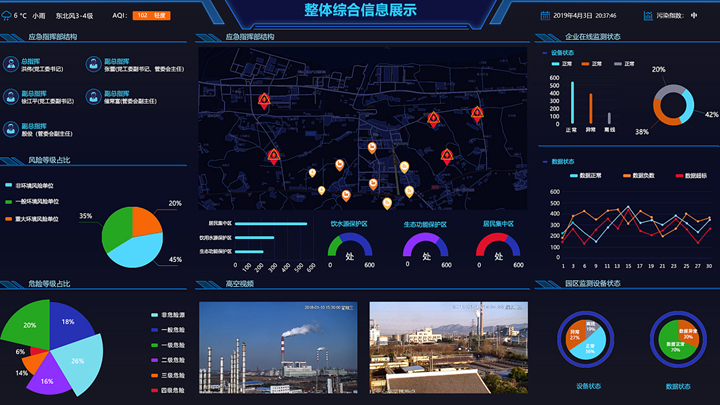Click the 数据状态 label under right donut
Screen dimensions: 720x405
(x=678, y=387)
